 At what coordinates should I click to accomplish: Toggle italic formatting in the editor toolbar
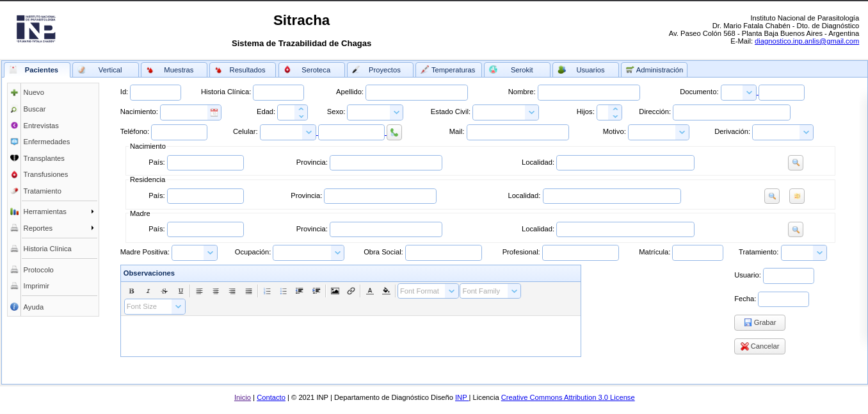pos(148,291)
